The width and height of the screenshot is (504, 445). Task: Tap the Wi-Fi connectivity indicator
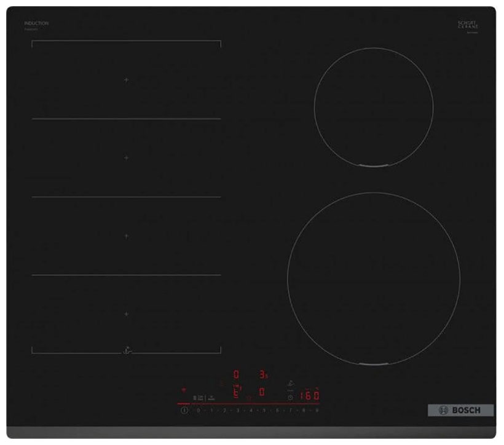coord(184,390)
